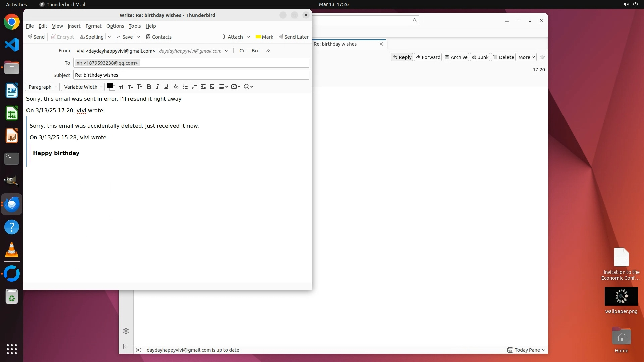Image resolution: width=644 pixels, height=362 pixels.
Task: Star the birthday wishes message
Action: (542, 57)
